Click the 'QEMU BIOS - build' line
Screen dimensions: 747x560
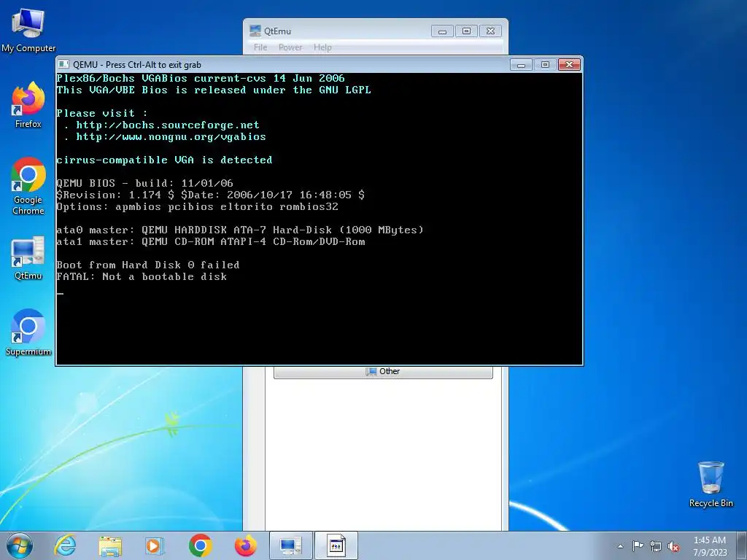point(145,183)
